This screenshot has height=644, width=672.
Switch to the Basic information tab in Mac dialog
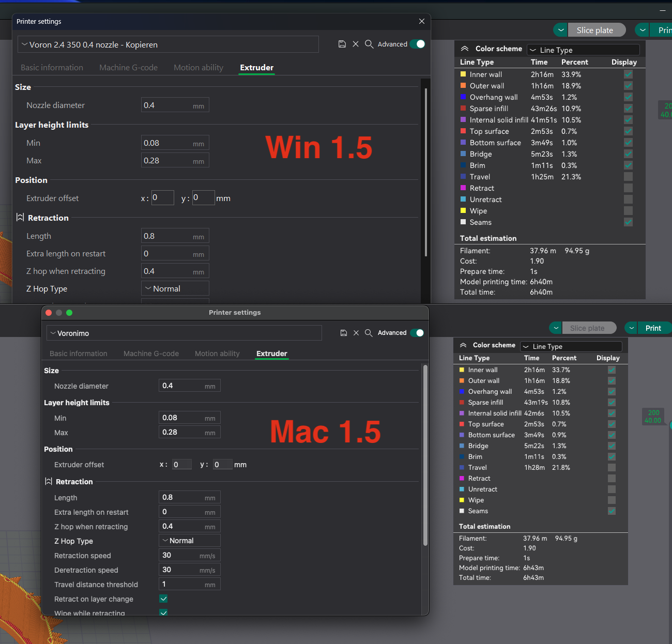coord(78,354)
